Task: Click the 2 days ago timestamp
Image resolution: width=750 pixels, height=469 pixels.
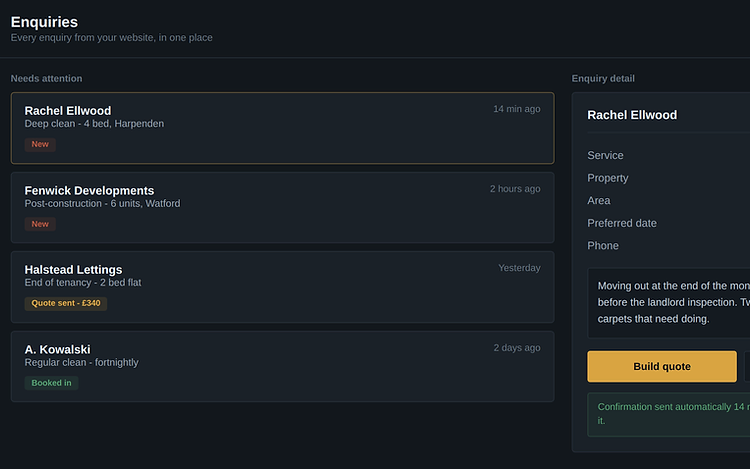Action: coord(517,348)
